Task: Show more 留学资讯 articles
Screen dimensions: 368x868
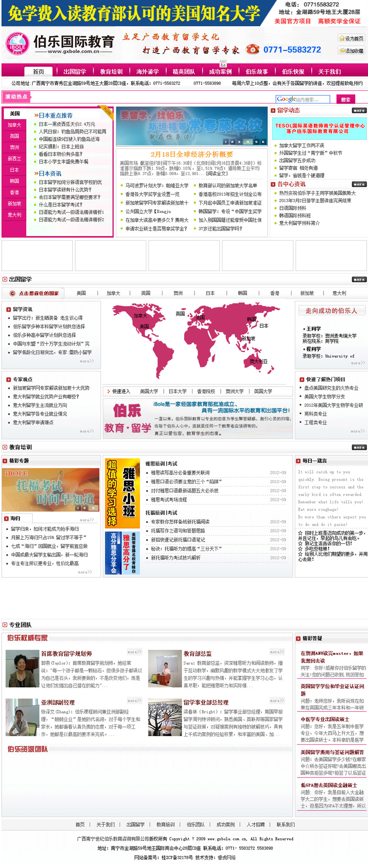Action: [87, 361]
